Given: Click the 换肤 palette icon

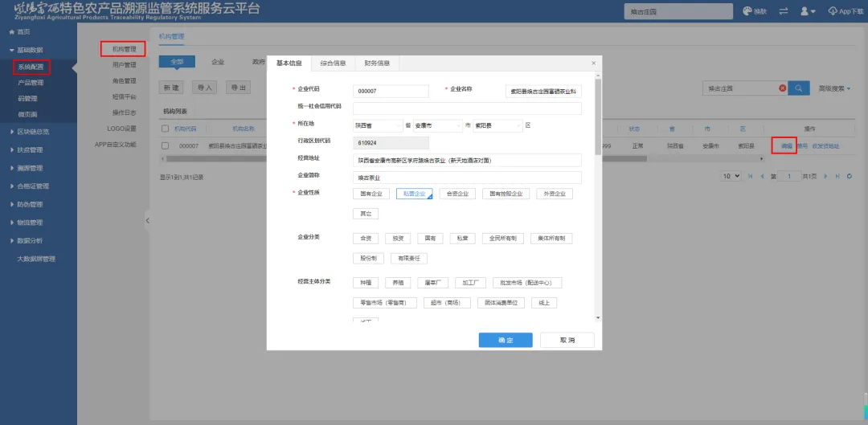Looking at the screenshot, I should click(747, 11).
